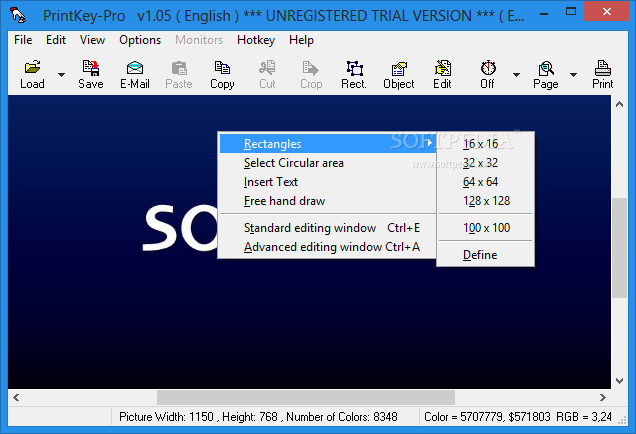Select 32 x 32 rectangle size
The width and height of the screenshot is (636, 434).
486,163
